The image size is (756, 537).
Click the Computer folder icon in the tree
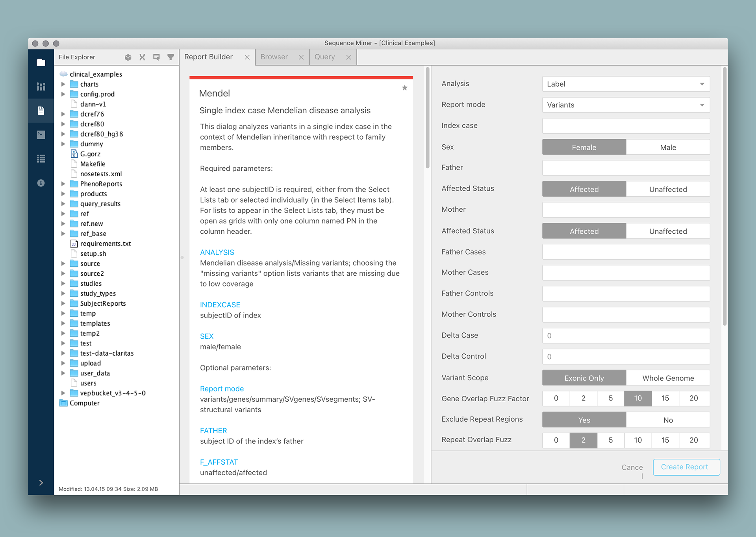(63, 403)
